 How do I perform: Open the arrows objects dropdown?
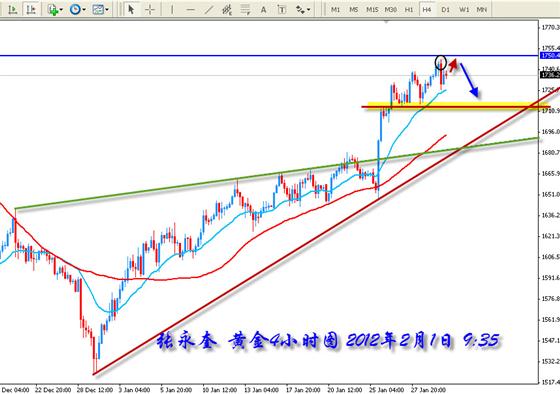click(303, 10)
